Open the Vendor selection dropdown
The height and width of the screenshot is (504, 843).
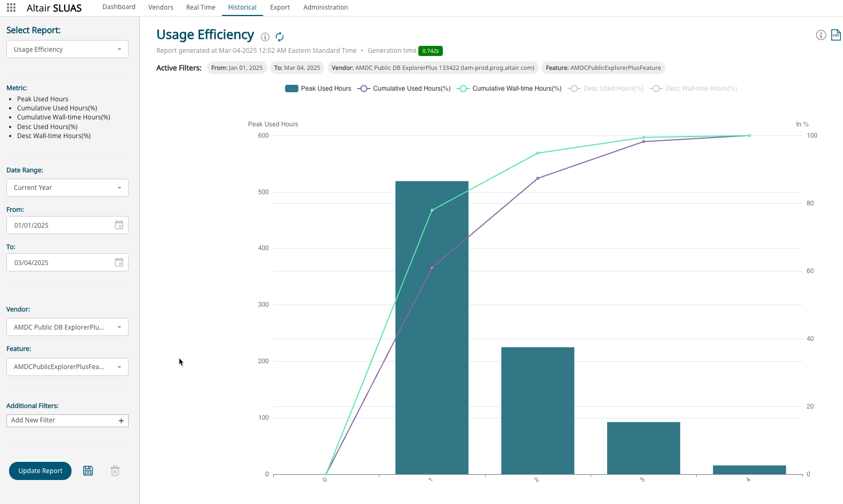point(67,327)
